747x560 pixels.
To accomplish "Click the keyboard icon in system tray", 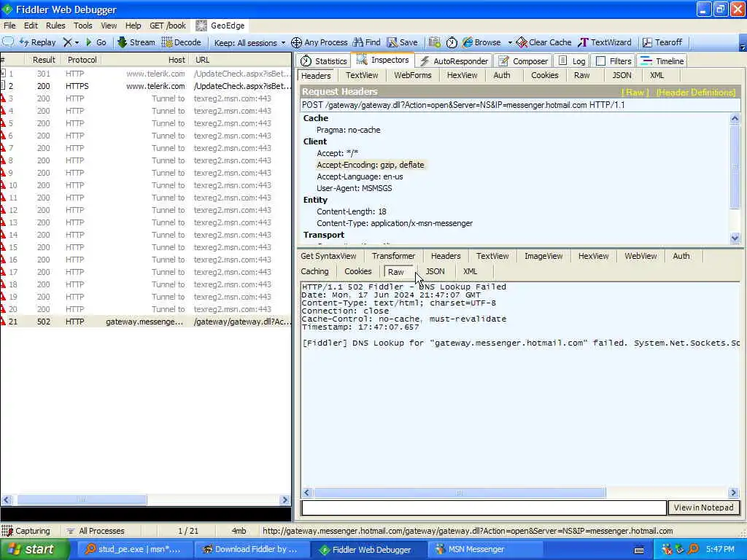I will pyautogui.click(x=639, y=550).
